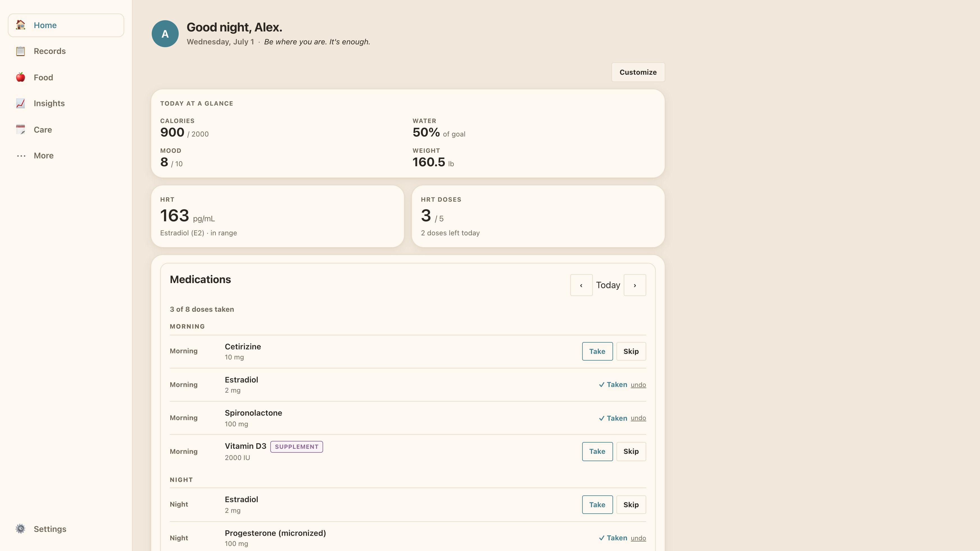The image size is (980, 551).
Task: Undo the Spironolactone taken status
Action: point(638,418)
